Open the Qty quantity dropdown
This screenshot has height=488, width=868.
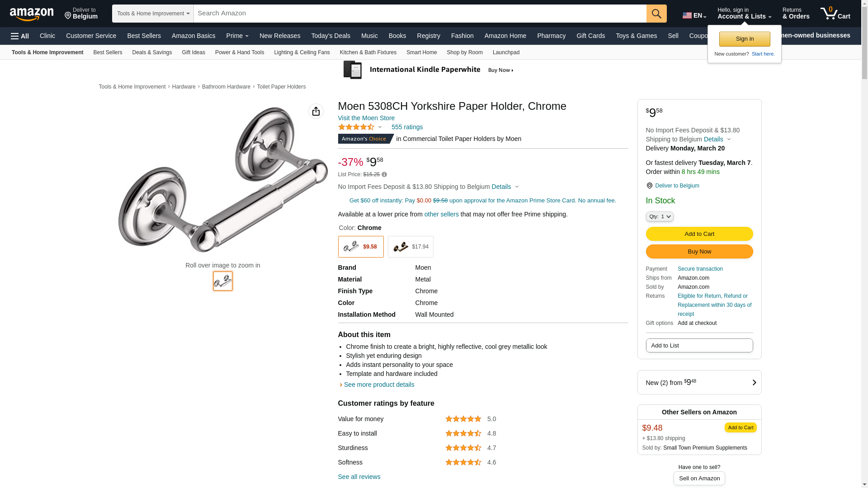660,217
